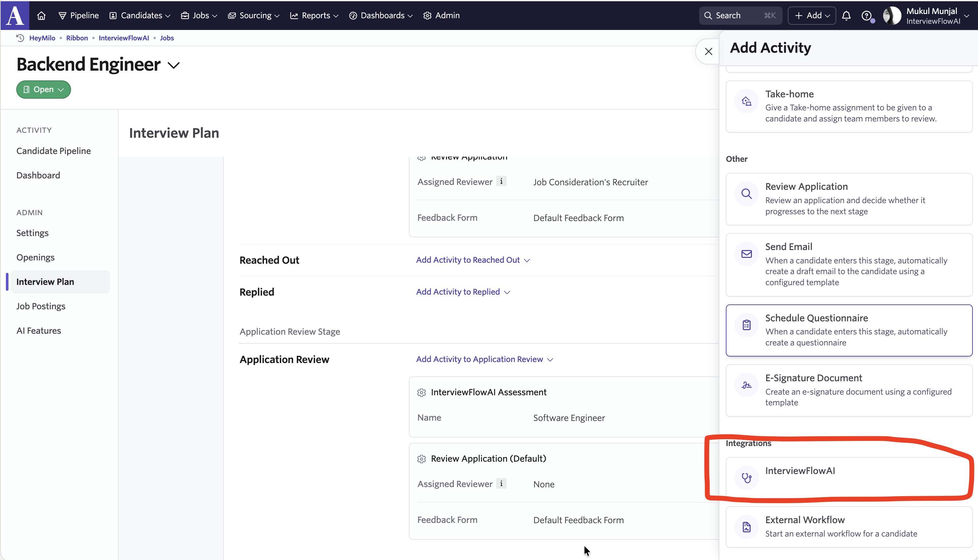This screenshot has width=978, height=560.
Task: Click the HeyMilo breadcrumb link
Action: [x=42, y=38]
